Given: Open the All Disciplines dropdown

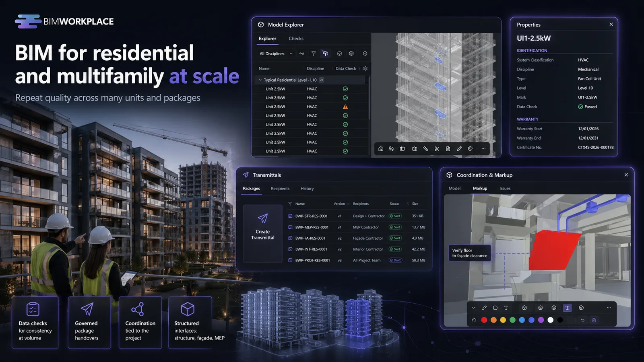Looking at the screenshot, I should [x=276, y=53].
